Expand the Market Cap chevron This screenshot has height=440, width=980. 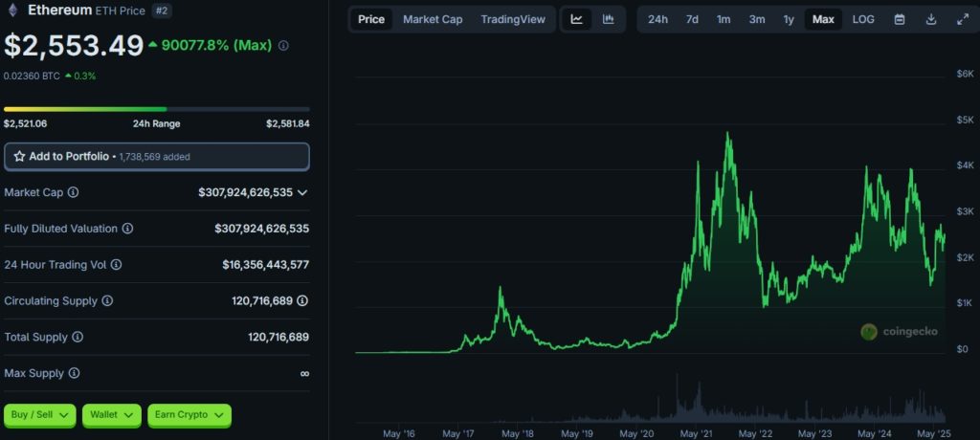click(302, 192)
